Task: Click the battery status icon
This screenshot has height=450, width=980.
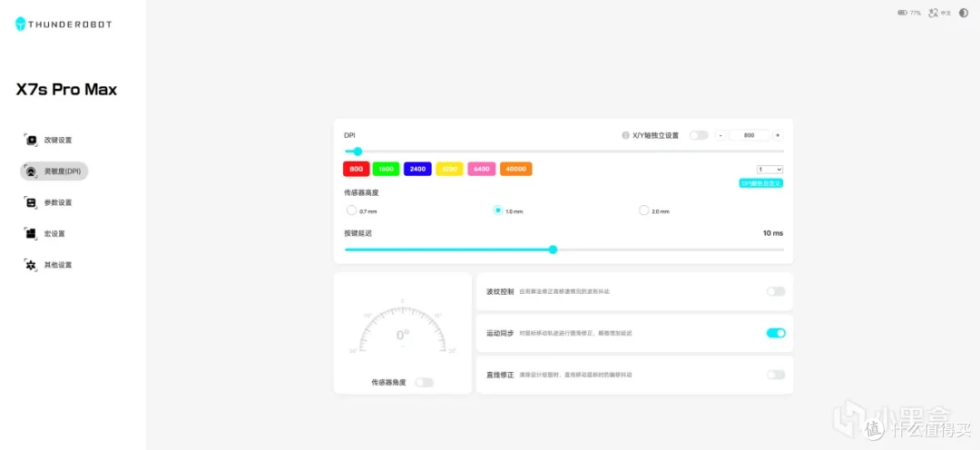Action: tap(903, 13)
